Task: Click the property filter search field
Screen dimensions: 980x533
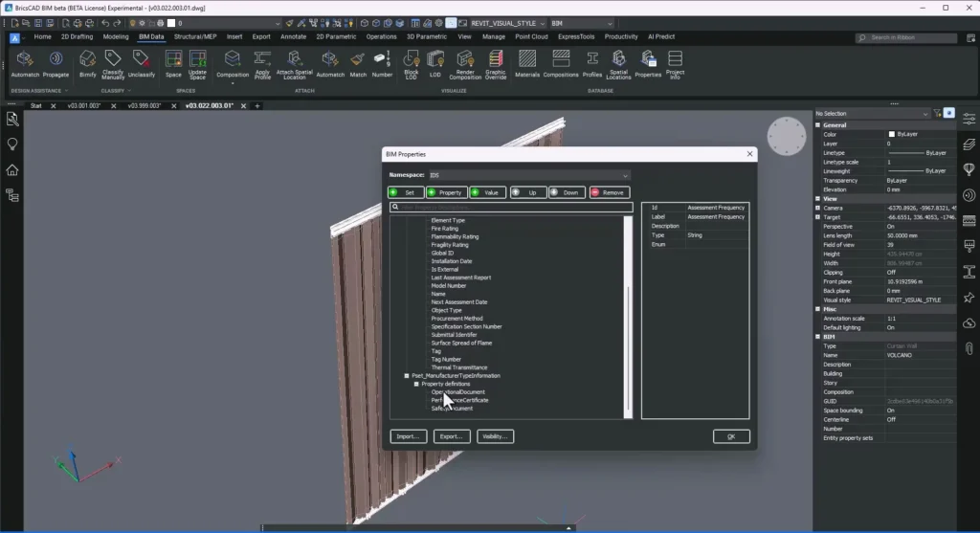Action: [x=510, y=207]
